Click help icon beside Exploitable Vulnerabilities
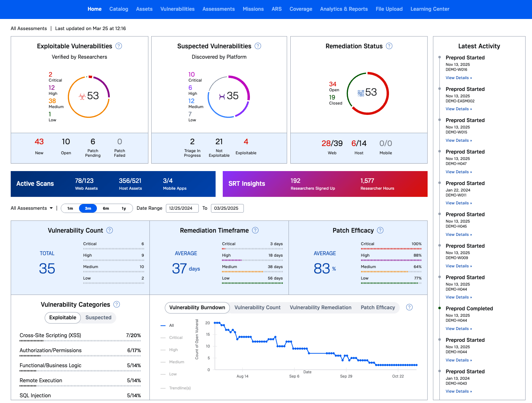The width and height of the screenshot is (532, 403). pos(119,46)
